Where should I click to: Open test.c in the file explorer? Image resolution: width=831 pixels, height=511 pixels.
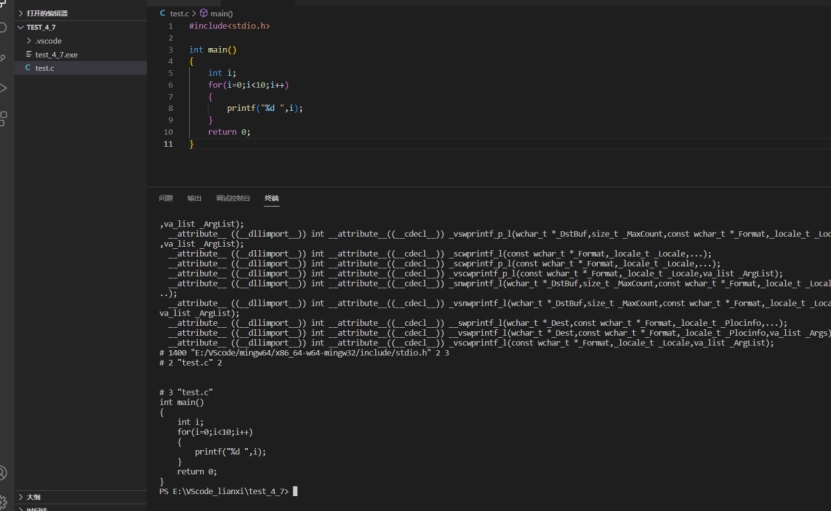click(x=45, y=68)
